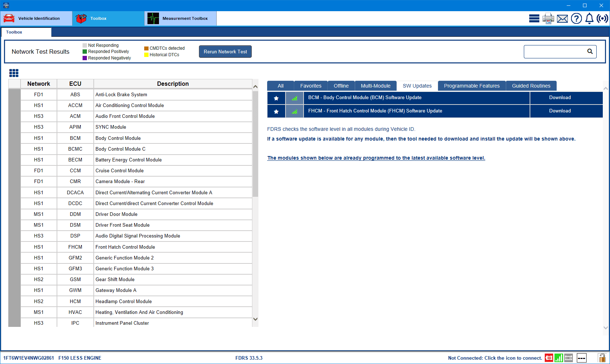Image resolution: width=610 pixels, height=364 pixels.
Task: Open the Guided Routines tab
Action: click(531, 86)
